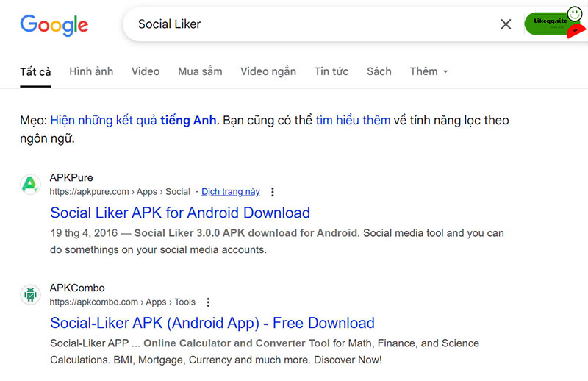Click the APKCombo site name
This screenshot has width=588, height=381.
coord(77,288)
